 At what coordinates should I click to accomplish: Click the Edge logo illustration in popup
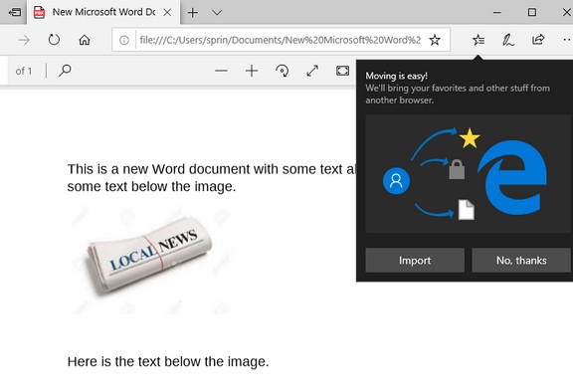pos(511,177)
